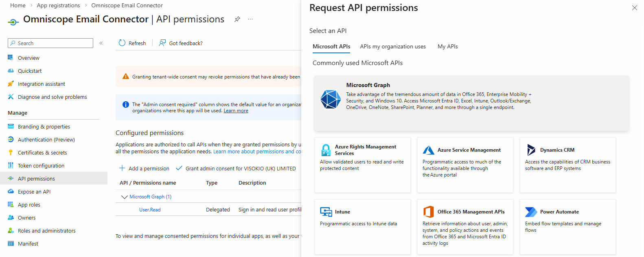Collapse the Microsoft Graph (1) permissions group
The width and height of the screenshot is (644, 257).
125,197
